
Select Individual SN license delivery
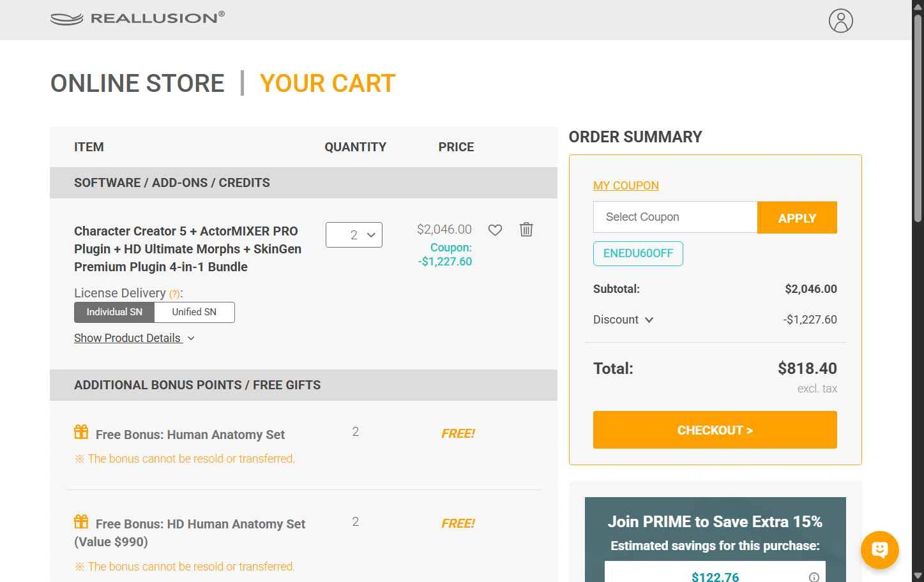pyautogui.click(x=114, y=312)
